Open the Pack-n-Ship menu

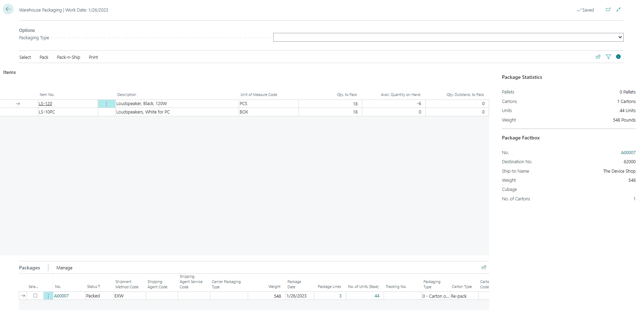pyautogui.click(x=68, y=57)
